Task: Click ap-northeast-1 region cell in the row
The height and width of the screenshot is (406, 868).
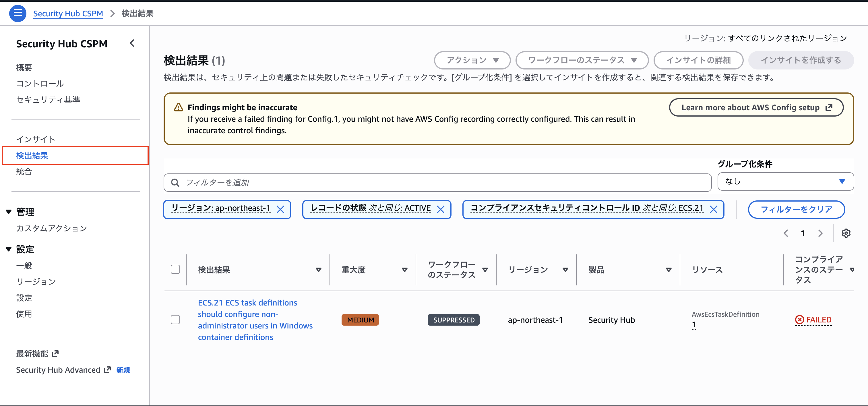Action: [x=535, y=320]
